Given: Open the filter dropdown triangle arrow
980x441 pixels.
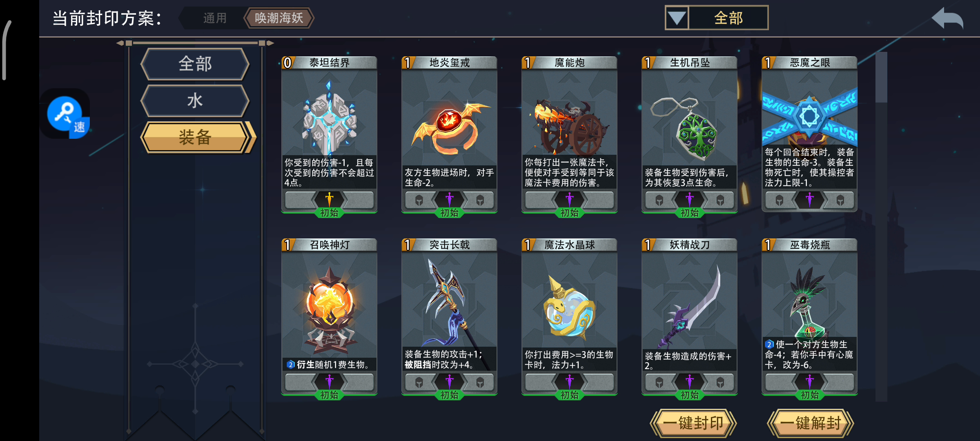Looking at the screenshot, I should click(677, 18).
